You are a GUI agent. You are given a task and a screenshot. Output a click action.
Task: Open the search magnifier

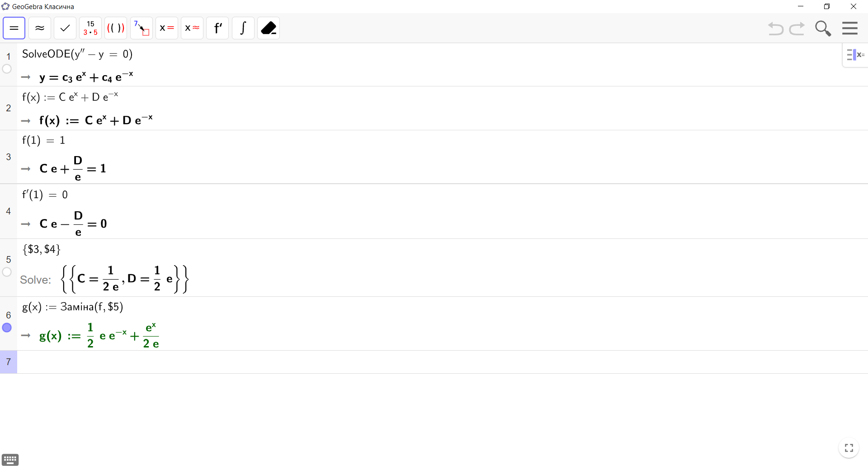(823, 28)
